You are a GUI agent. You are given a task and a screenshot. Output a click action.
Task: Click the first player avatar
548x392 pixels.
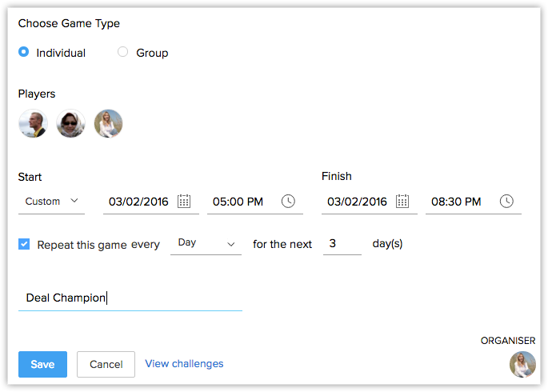(33, 124)
